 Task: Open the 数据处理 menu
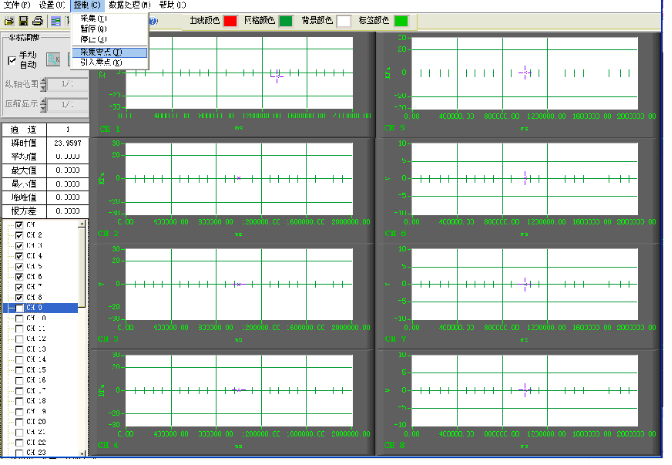[x=129, y=5]
